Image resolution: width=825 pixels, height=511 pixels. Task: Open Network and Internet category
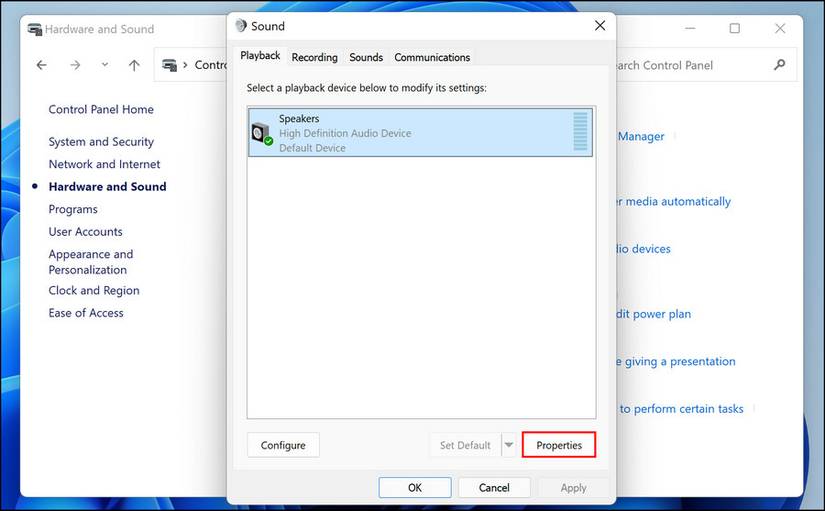click(104, 164)
